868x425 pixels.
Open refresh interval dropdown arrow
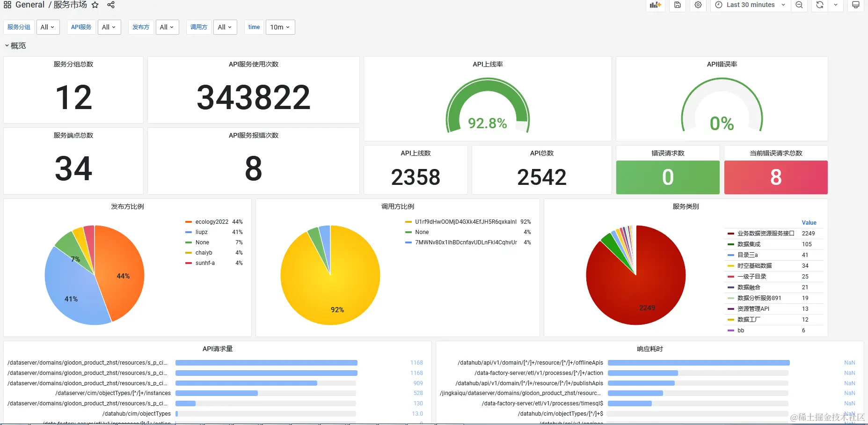point(836,5)
